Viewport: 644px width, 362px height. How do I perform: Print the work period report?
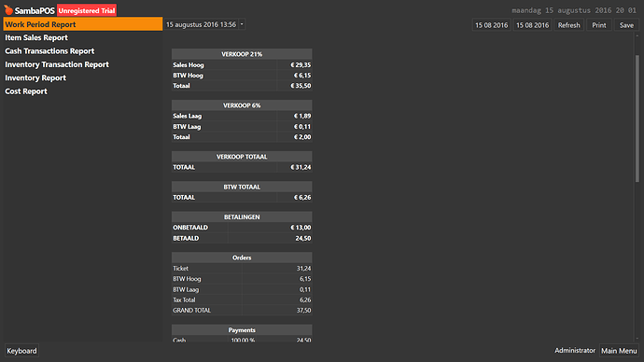[x=599, y=25]
